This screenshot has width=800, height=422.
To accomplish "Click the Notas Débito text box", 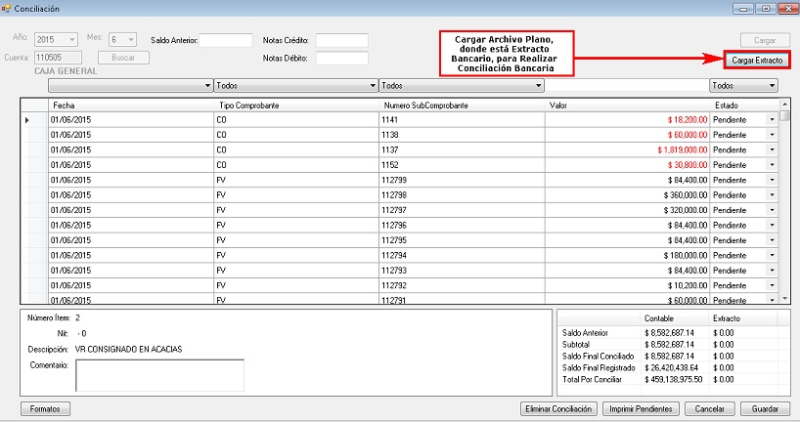I will 342,58.
